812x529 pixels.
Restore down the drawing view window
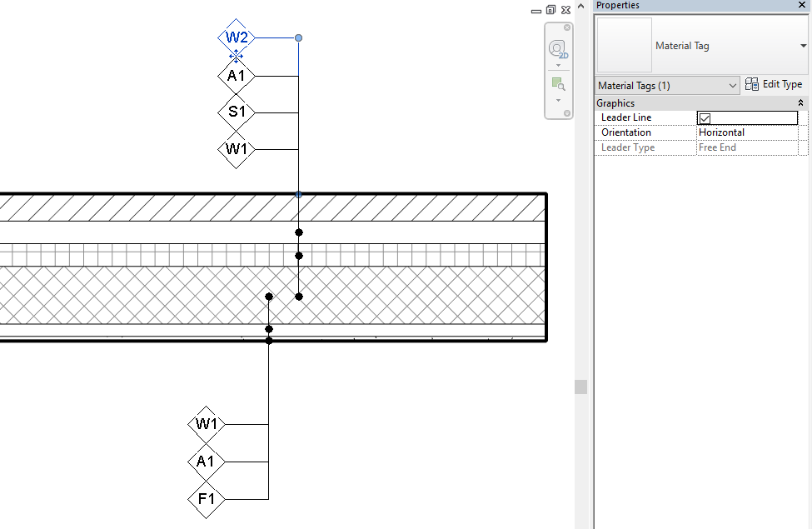tap(551, 10)
